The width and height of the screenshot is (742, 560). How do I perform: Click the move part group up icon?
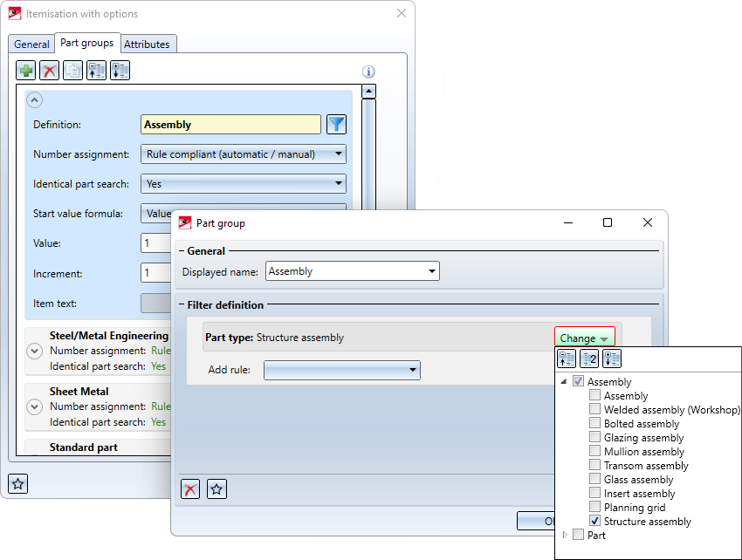[x=97, y=71]
